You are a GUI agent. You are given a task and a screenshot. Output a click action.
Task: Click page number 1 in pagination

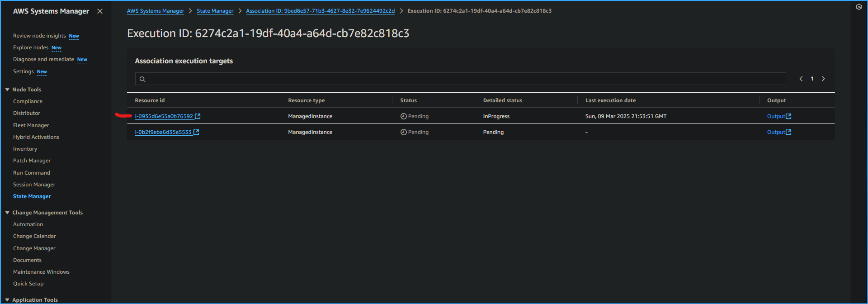812,79
